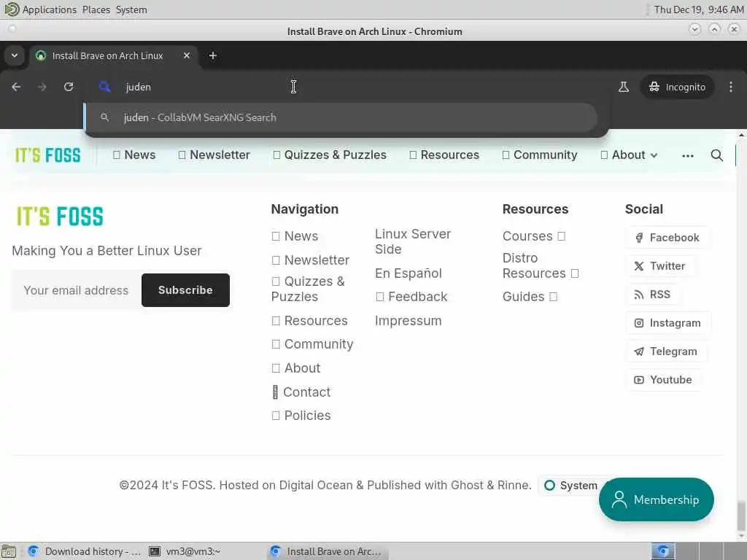Select the Install Brave on Arch Linux tab

tap(108, 55)
